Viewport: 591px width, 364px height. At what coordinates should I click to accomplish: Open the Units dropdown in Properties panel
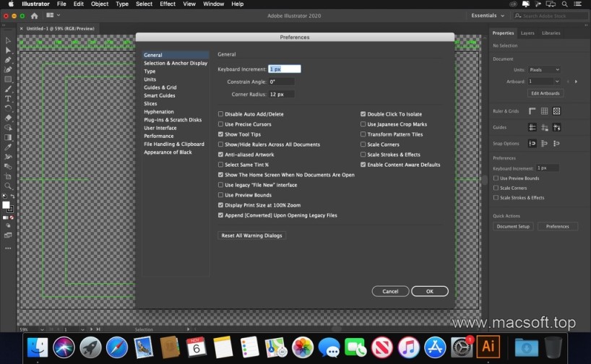[x=544, y=70]
